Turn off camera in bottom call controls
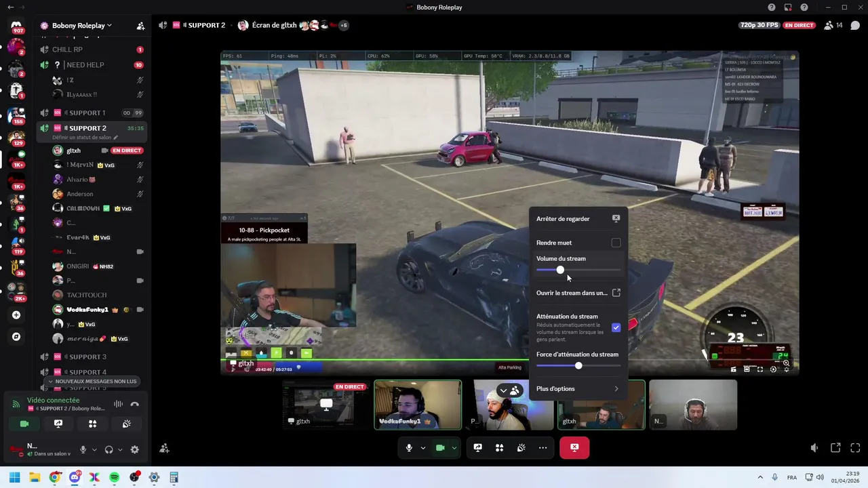The width and height of the screenshot is (868, 488). coord(440,448)
